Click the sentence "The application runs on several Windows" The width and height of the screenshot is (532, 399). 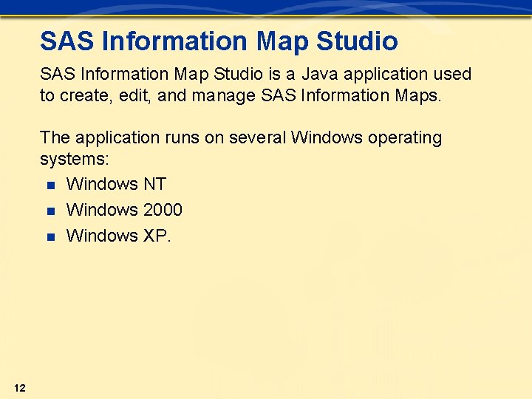241,149
